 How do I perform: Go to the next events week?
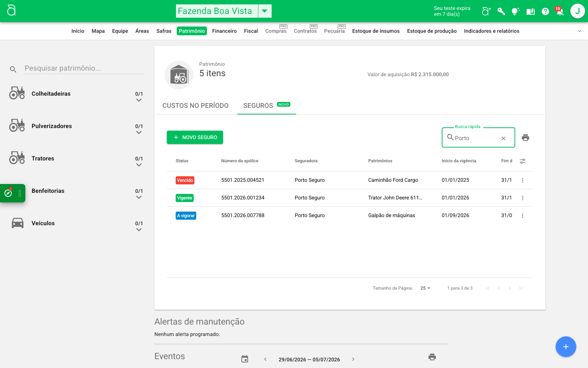[353, 359]
